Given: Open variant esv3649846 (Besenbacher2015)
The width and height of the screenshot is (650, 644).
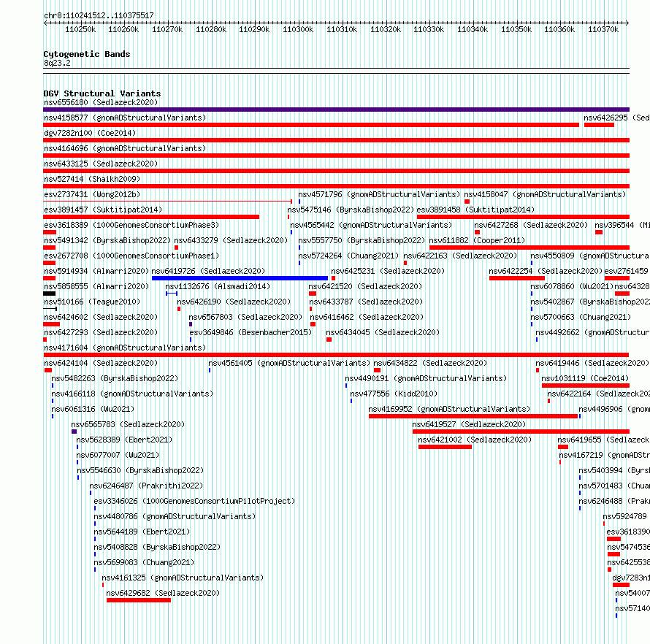Looking at the screenshot, I should tap(251, 332).
